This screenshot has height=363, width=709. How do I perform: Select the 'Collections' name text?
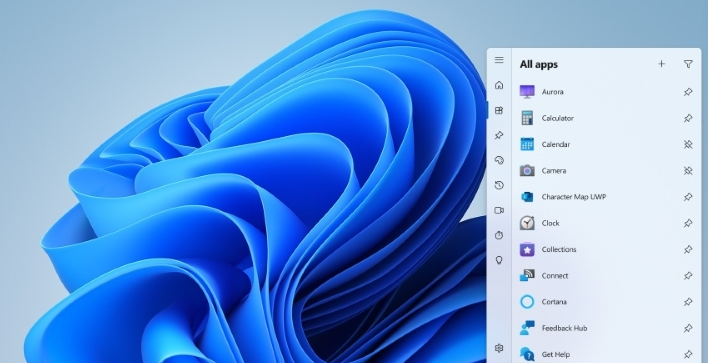point(559,249)
